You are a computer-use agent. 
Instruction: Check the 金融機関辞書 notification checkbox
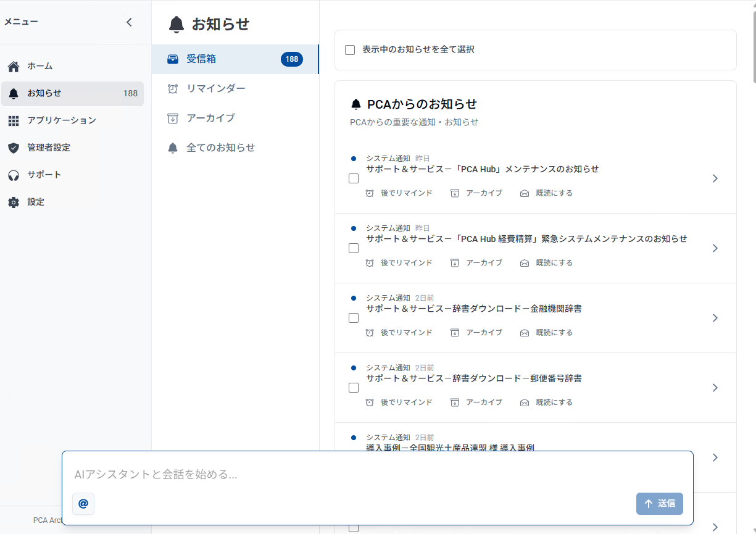point(353,317)
